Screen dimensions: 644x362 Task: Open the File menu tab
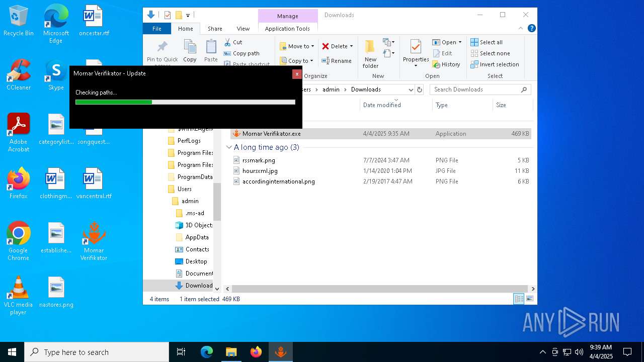pyautogui.click(x=157, y=29)
